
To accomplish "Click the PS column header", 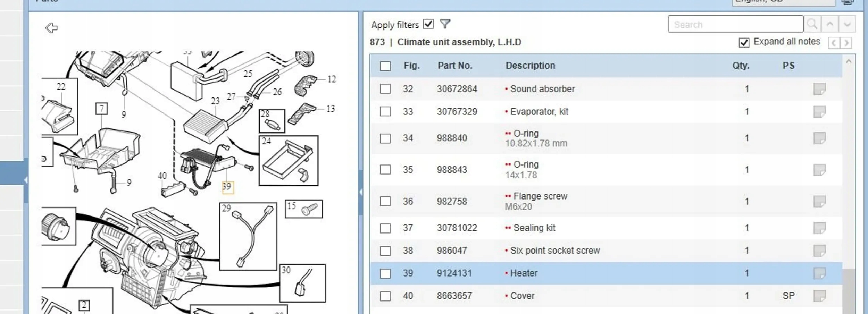I will pos(788,66).
